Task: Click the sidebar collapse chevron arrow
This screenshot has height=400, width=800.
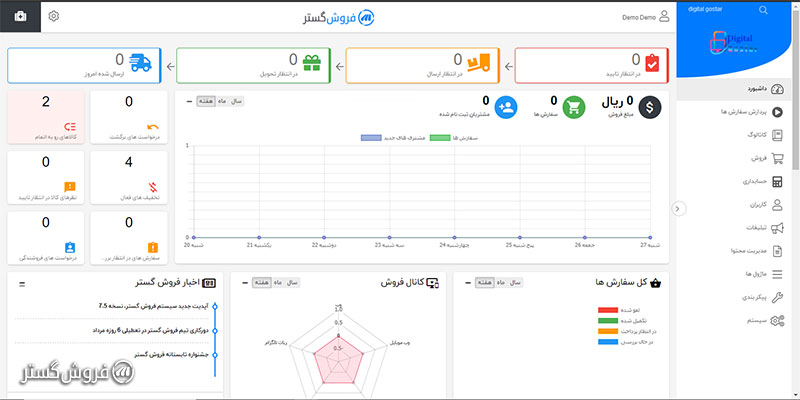Action: [x=679, y=208]
